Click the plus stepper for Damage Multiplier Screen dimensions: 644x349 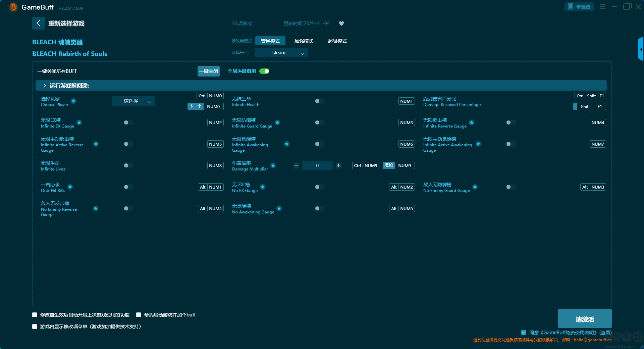pos(338,165)
